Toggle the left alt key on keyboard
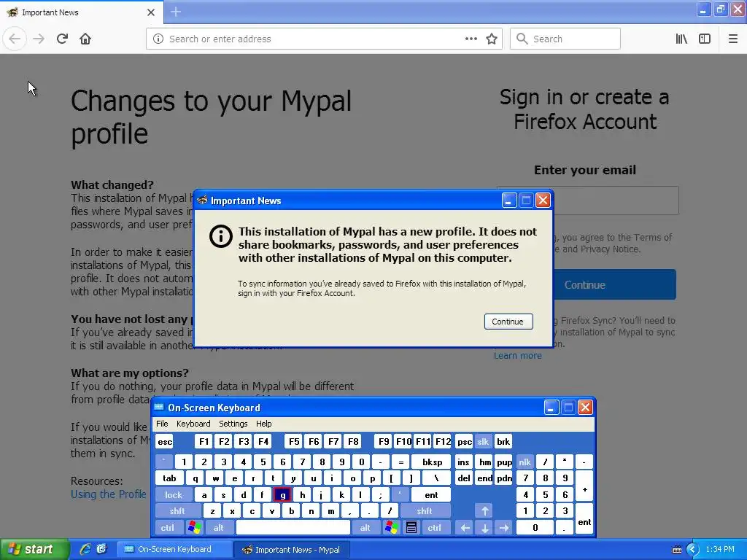The height and width of the screenshot is (560, 747). coord(219,528)
